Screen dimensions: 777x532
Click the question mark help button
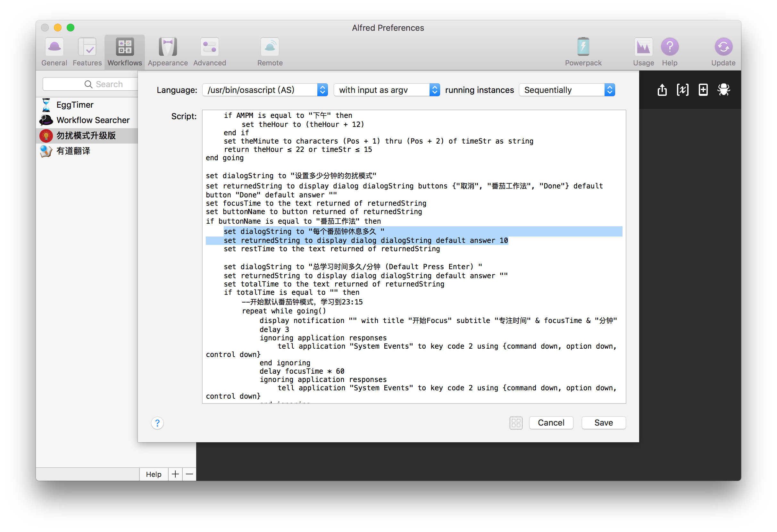157,423
